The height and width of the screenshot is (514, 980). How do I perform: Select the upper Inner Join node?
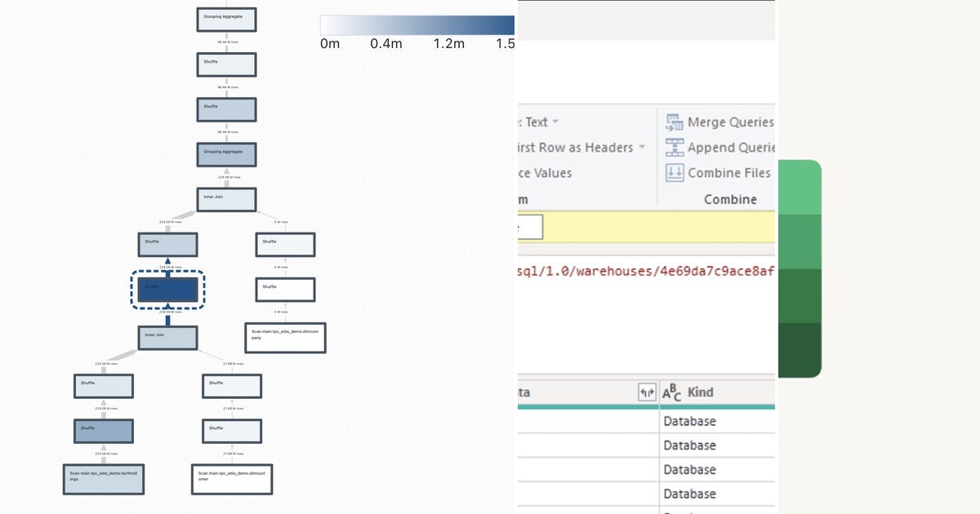(x=226, y=197)
